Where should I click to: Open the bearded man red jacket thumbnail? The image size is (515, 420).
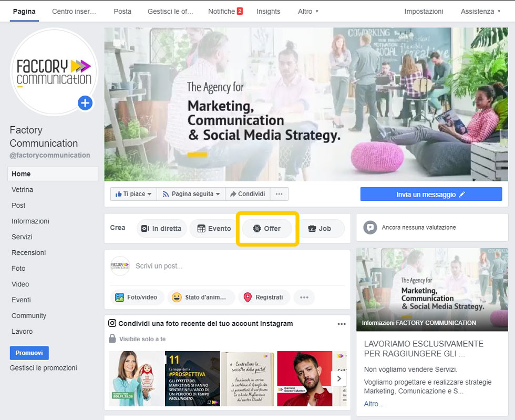(305, 378)
